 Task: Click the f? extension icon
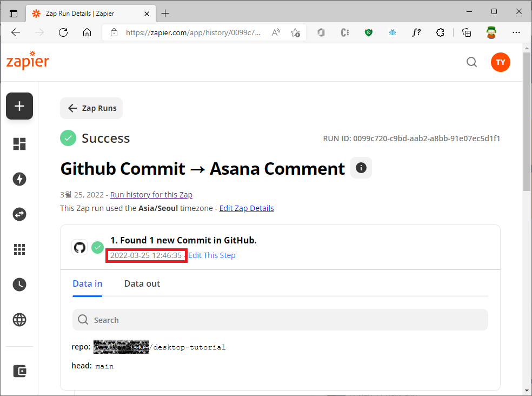416,32
